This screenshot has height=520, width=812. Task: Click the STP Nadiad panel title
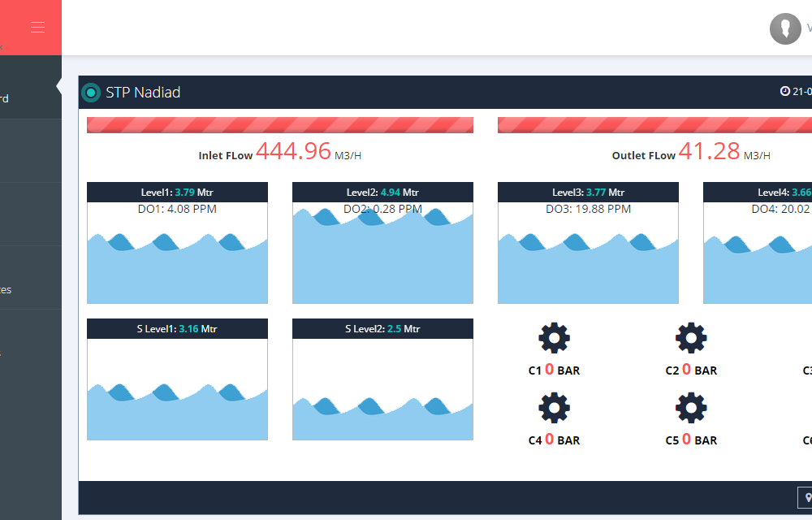click(143, 93)
